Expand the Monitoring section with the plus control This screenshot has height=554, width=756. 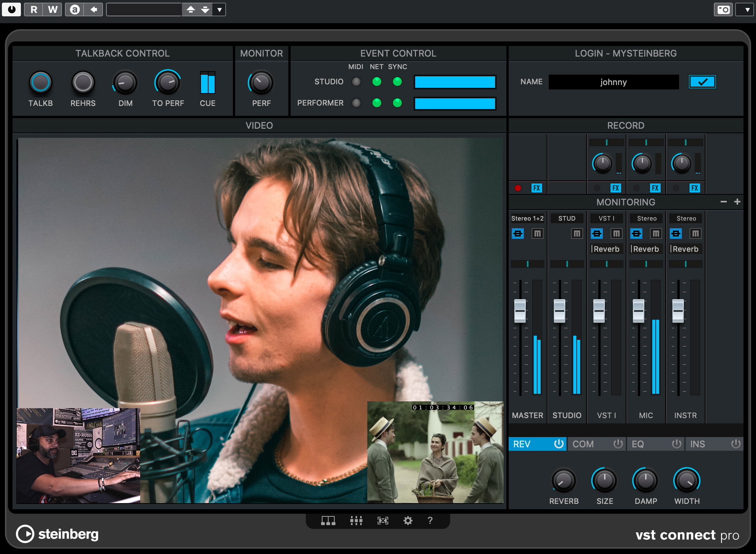pyautogui.click(x=737, y=202)
